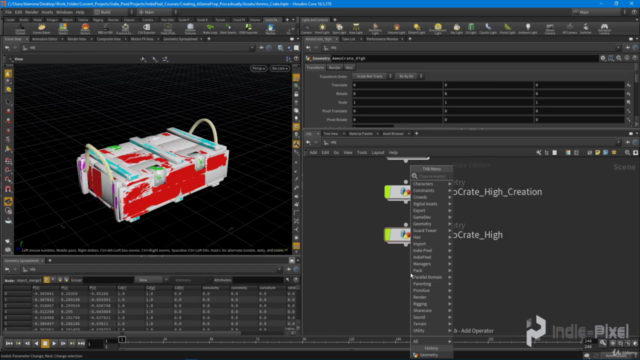Click the Portal Light shelf tool
This screenshot has height=360, width=640.
coord(507,29)
